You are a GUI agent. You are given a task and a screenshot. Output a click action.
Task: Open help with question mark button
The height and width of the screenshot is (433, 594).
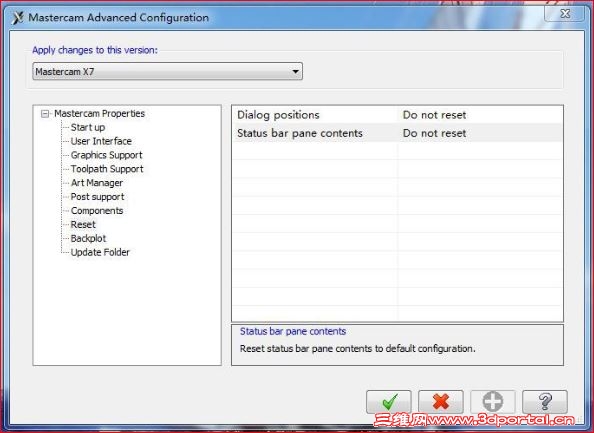click(x=545, y=402)
